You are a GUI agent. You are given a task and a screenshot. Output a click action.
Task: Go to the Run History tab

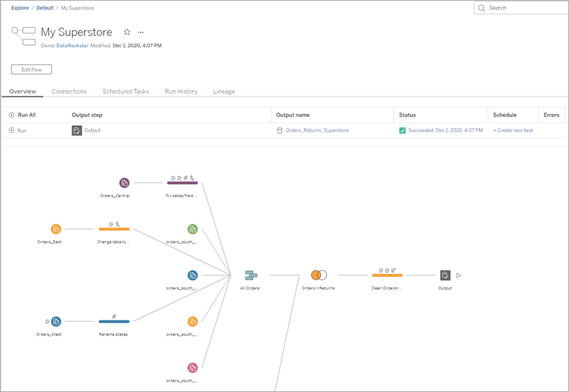[x=181, y=91]
